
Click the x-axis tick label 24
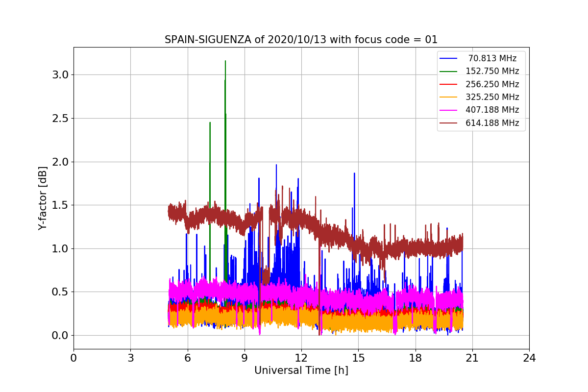click(529, 358)
